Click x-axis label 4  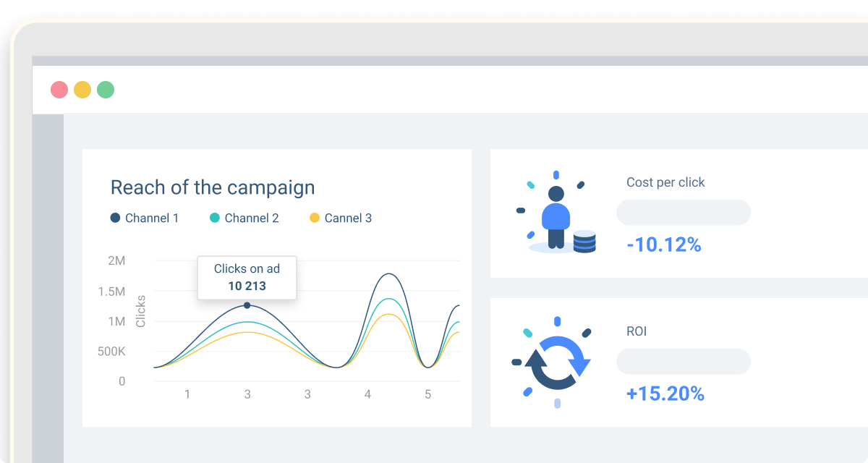coord(367,394)
